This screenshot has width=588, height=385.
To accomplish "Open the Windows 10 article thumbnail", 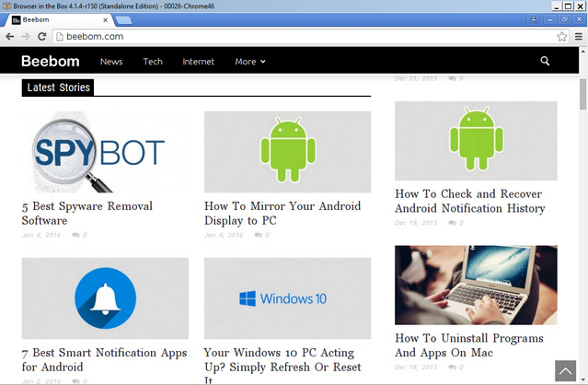I will tap(287, 298).
